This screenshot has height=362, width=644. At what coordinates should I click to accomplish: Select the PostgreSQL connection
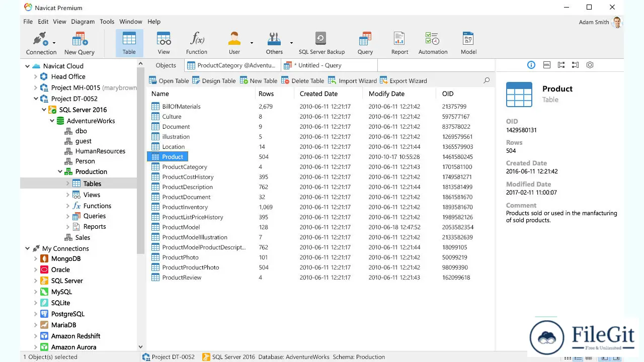(67, 314)
